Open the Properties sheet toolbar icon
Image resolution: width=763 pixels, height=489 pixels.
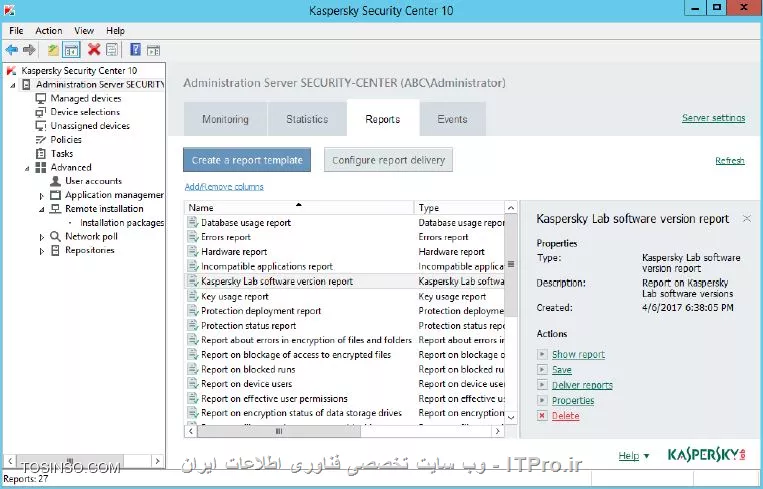(x=111, y=50)
